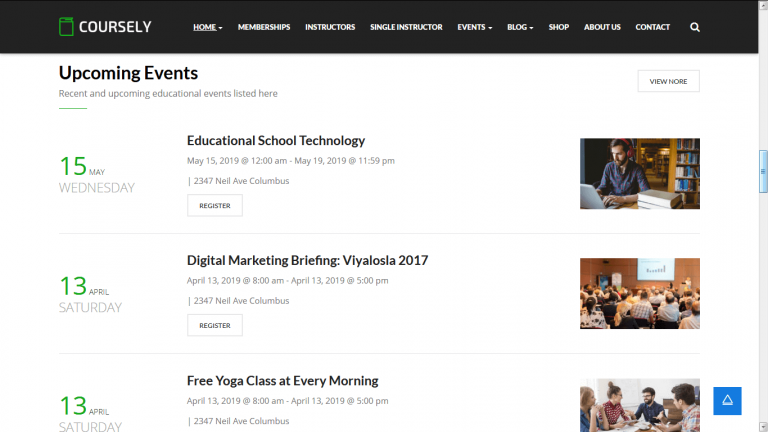This screenshot has height=432, width=768.
Task: Expand the Blog dropdown menu
Action: click(x=520, y=27)
